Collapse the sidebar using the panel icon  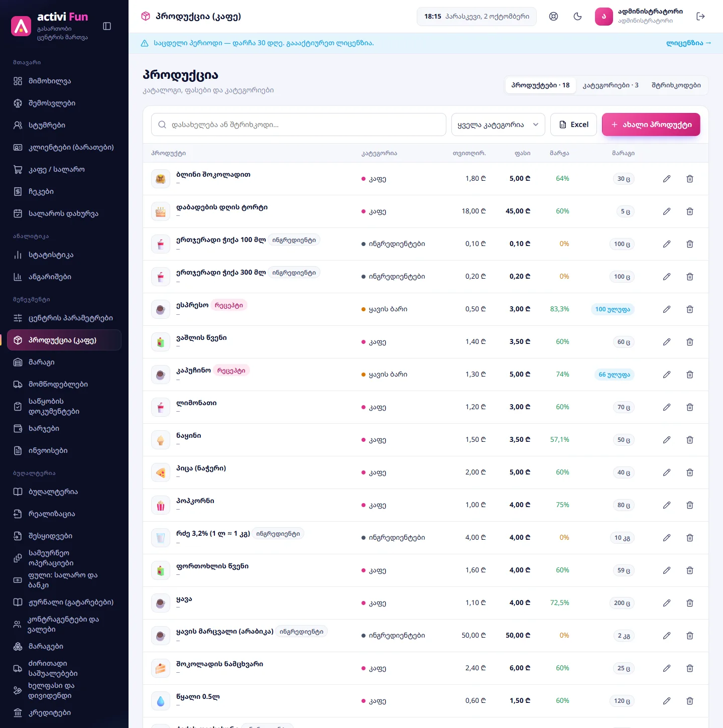click(107, 26)
